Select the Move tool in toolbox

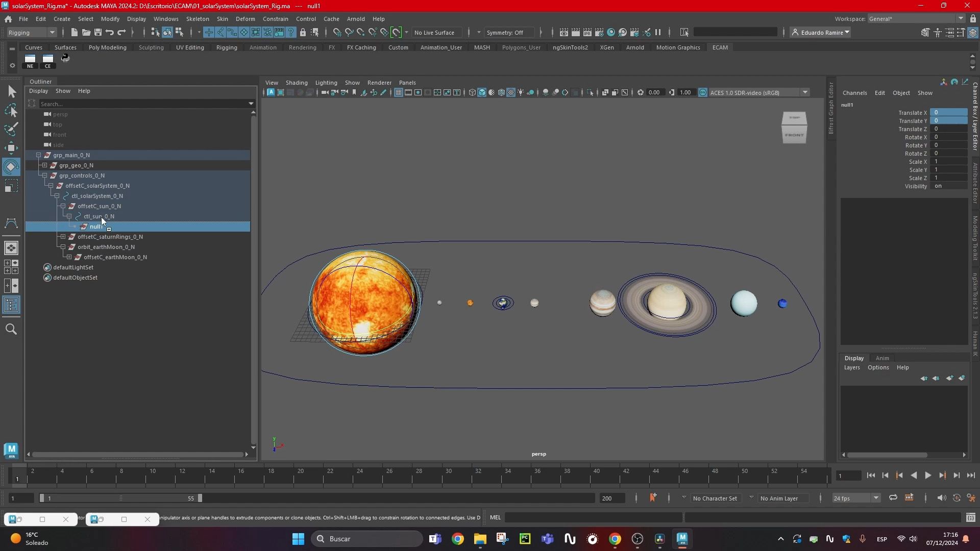[11, 148]
